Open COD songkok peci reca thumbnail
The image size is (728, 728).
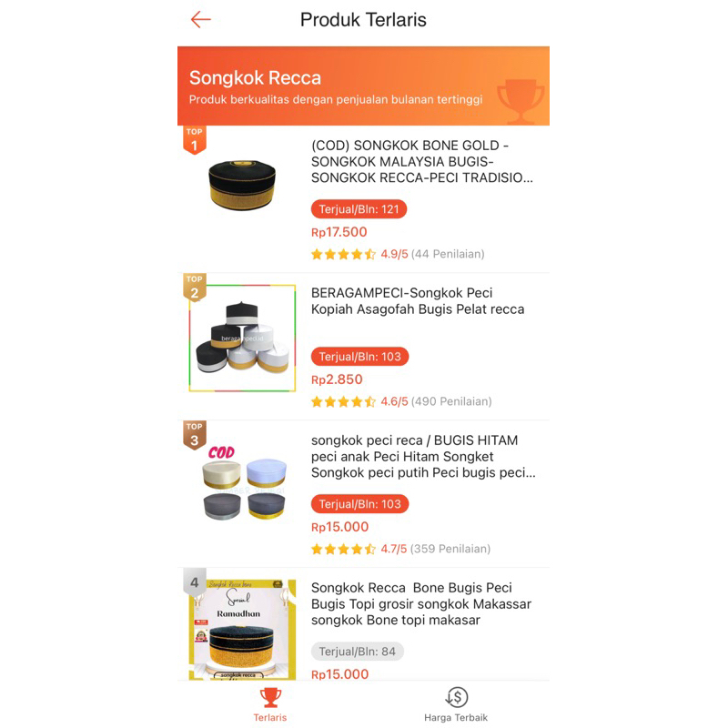(242, 486)
